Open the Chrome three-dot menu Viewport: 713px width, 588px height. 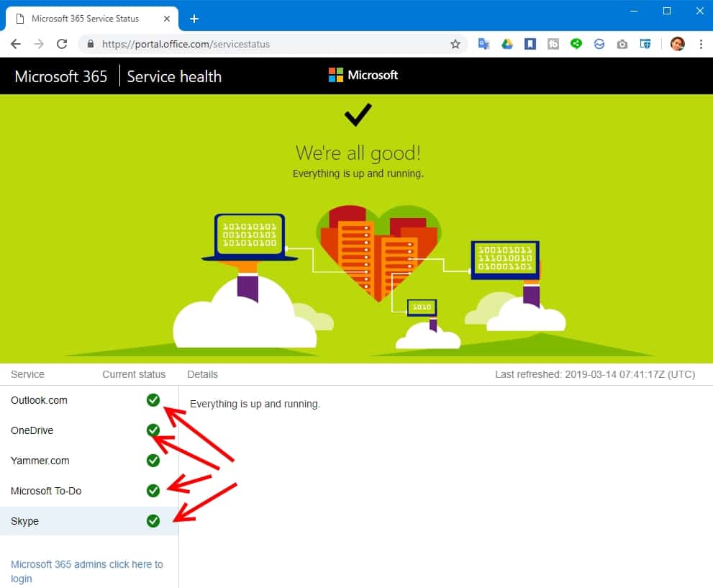tap(701, 44)
